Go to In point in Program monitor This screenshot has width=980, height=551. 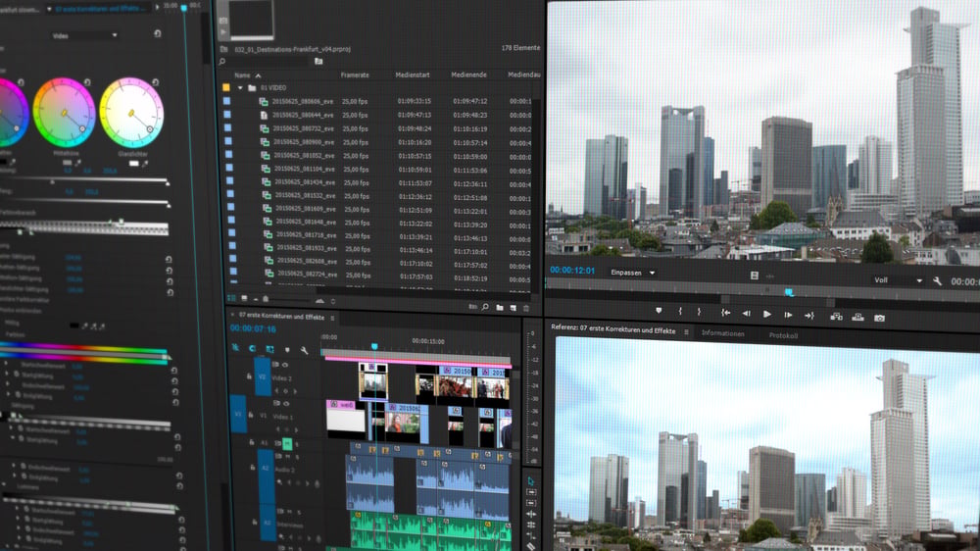pyautogui.click(x=725, y=313)
